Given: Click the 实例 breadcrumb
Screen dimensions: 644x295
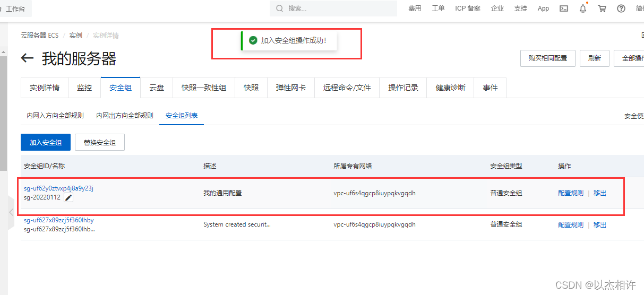Looking at the screenshot, I should point(76,36).
